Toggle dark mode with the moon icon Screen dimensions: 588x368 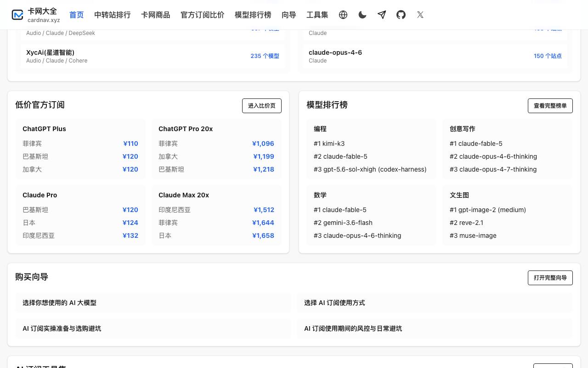(x=362, y=15)
